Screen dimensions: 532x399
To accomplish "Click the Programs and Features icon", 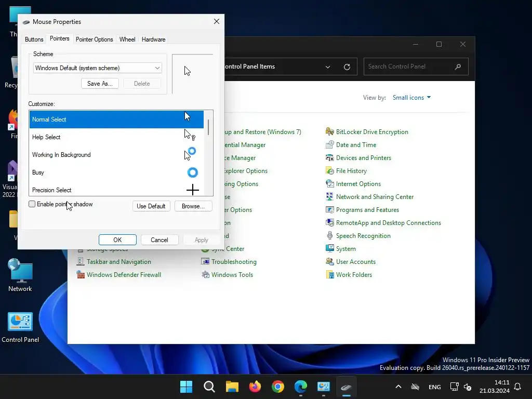I will coord(329,210).
